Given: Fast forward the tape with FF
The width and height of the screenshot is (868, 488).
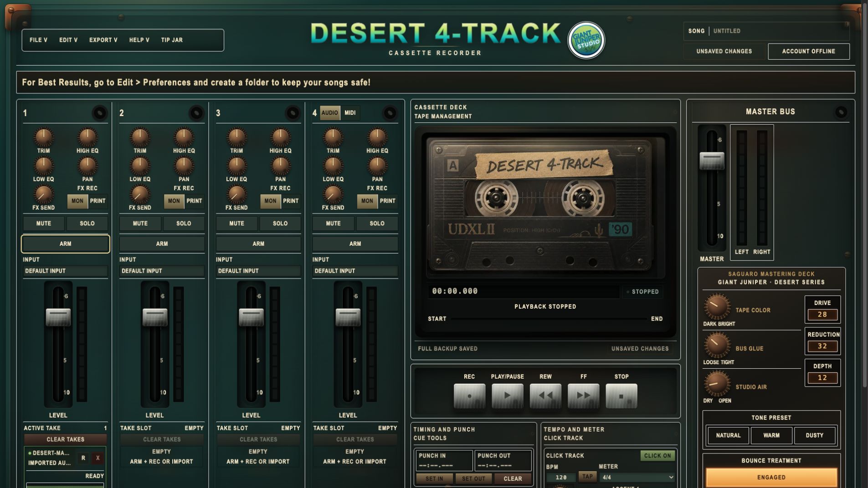Looking at the screenshot, I should (x=583, y=396).
